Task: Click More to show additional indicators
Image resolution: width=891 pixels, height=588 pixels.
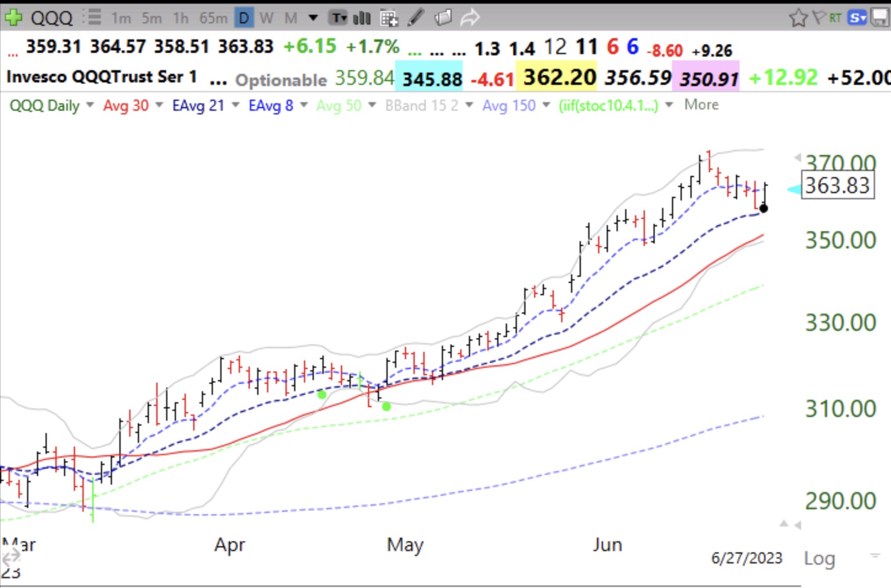Action: (701, 105)
